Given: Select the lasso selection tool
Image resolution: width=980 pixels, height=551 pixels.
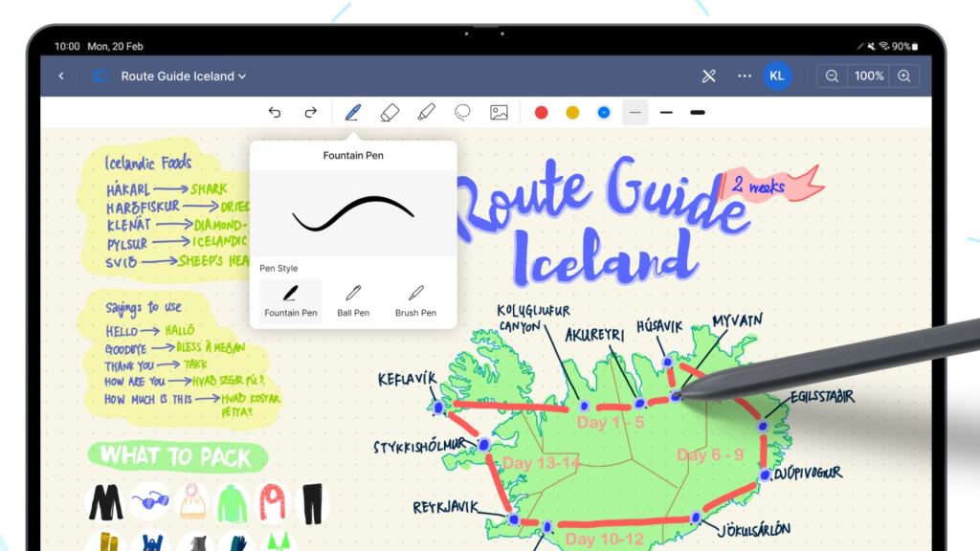Looking at the screenshot, I should tap(462, 113).
